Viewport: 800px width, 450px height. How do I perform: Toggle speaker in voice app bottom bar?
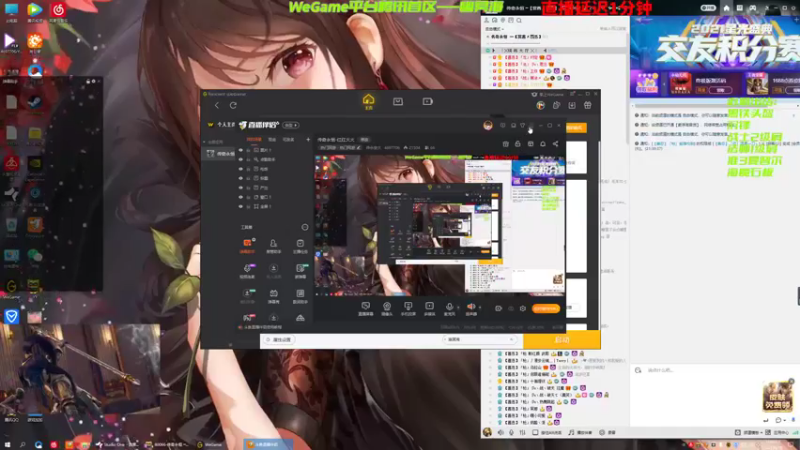[501, 433]
